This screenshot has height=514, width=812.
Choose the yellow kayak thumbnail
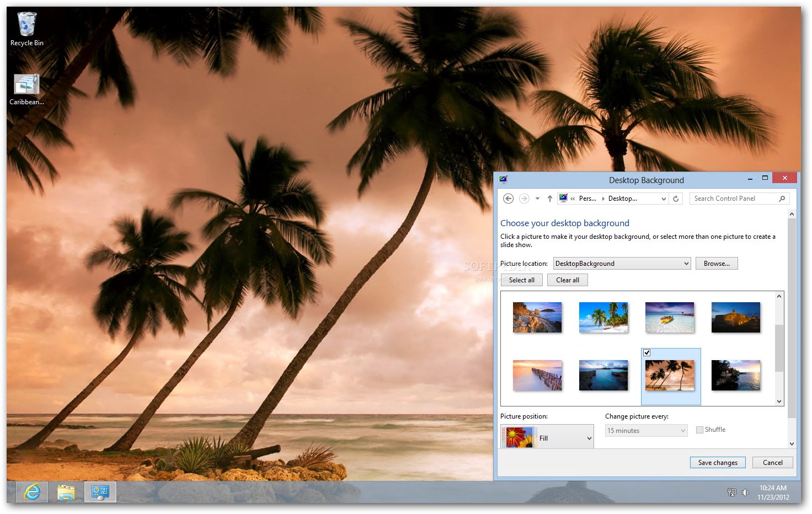coord(670,317)
